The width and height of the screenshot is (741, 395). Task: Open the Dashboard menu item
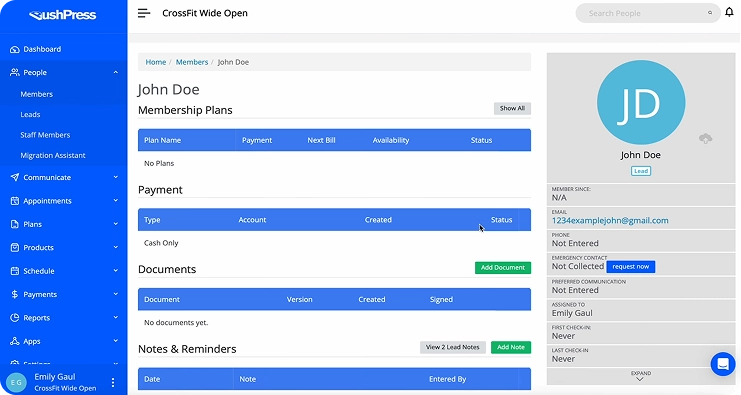[x=42, y=49]
